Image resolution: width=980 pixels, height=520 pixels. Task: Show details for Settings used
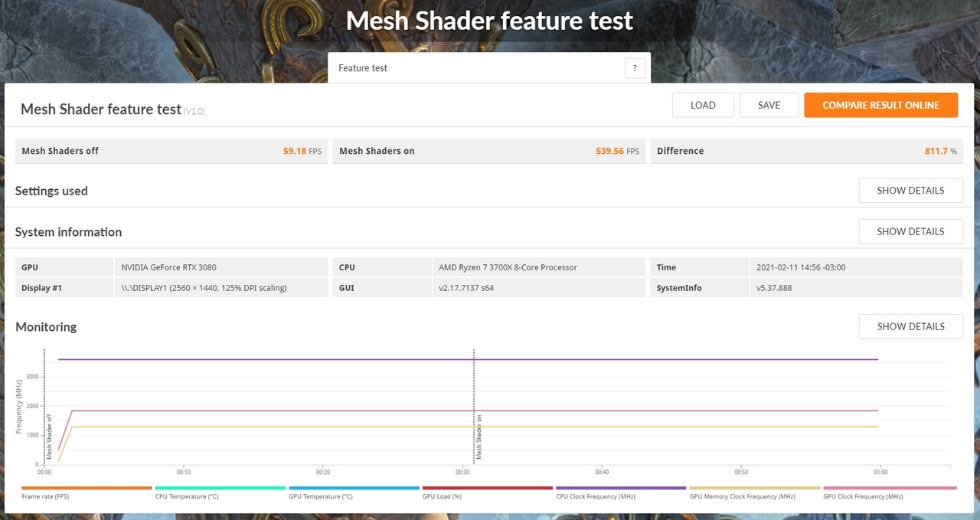pos(910,191)
